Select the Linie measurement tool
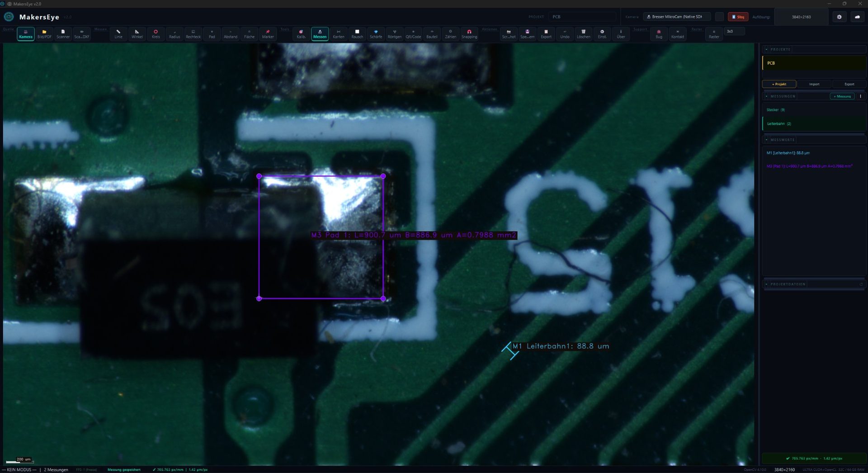The width and height of the screenshot is (868, 473). click(x=118, y=34)
